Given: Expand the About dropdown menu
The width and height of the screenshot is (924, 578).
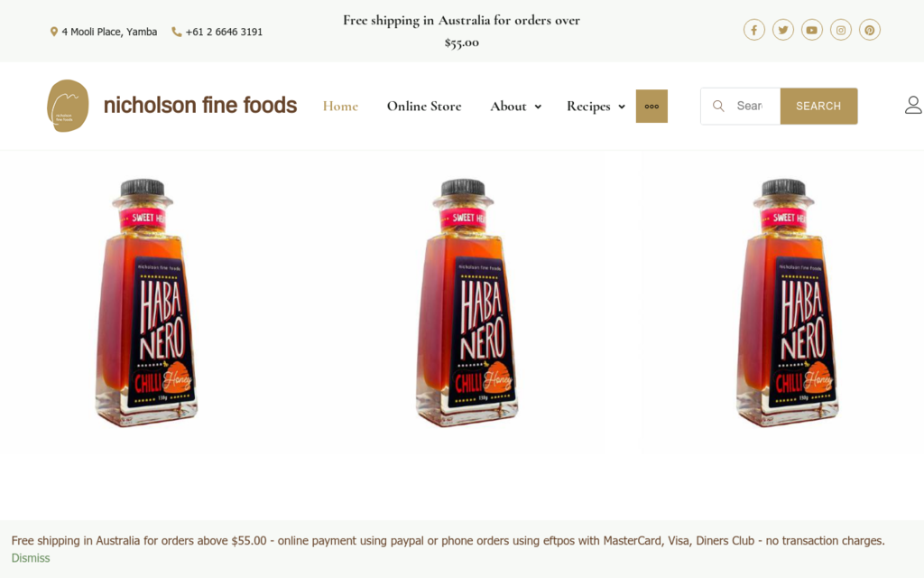Looking at the screenshot, I should point(515,107).
